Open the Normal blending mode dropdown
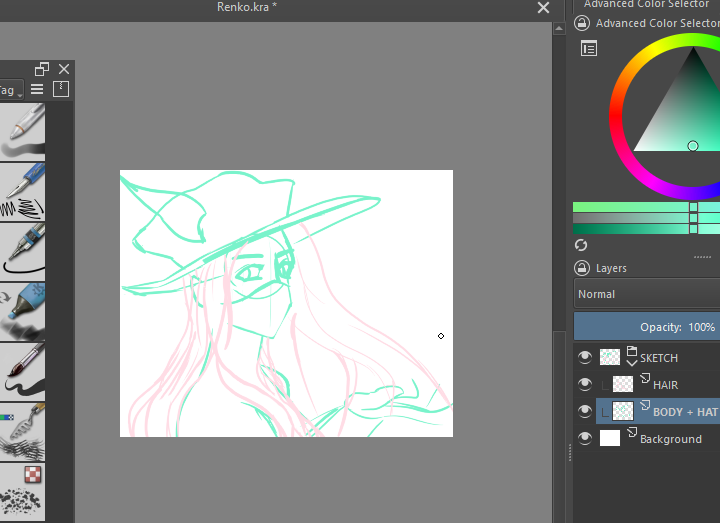720x523 pixels. click(x=647, y=294)
